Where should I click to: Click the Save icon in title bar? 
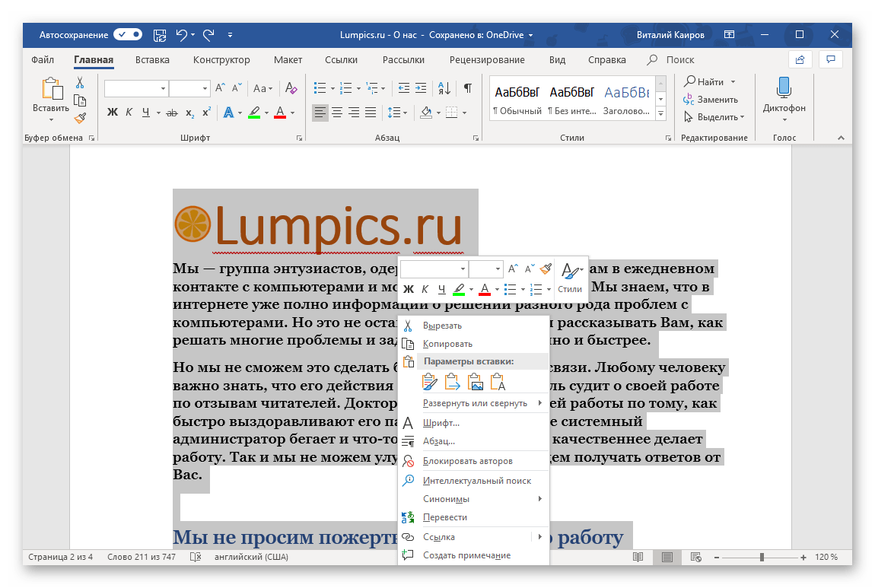pyautogui.click(x=160, y=35)
